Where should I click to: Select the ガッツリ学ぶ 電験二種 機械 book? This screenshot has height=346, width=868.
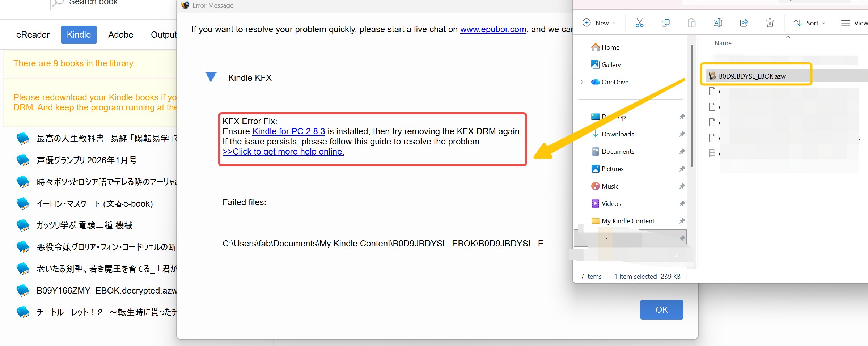84,225
